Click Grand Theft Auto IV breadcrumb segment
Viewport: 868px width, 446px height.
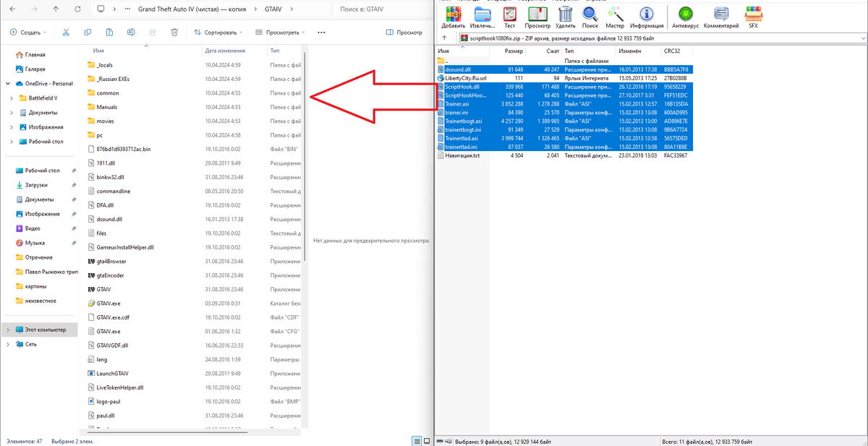point(193,9)
